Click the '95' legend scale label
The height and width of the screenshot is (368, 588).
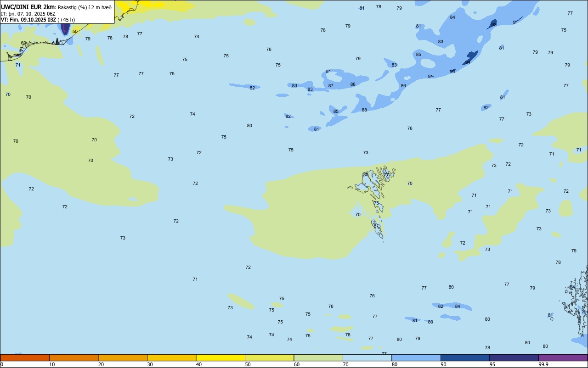coord(493,364)
